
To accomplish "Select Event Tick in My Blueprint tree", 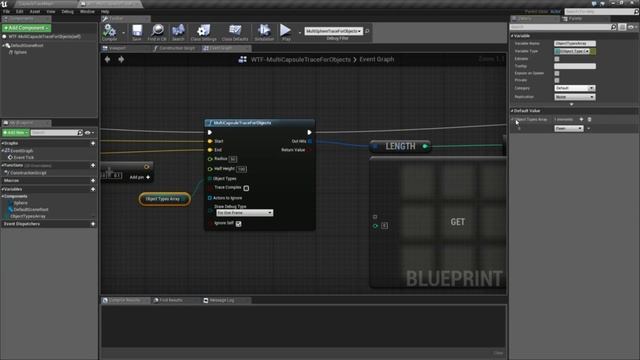I will (24, 158).
